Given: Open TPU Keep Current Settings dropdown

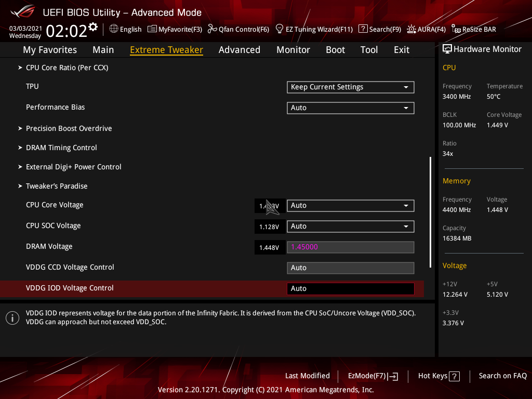Looking at the screenshot, I should click(351, 87).
